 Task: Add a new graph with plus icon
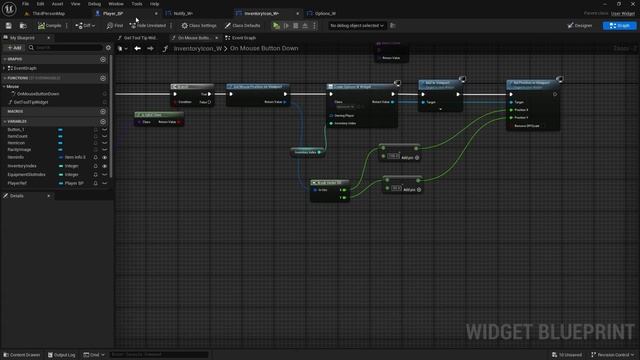103,59
